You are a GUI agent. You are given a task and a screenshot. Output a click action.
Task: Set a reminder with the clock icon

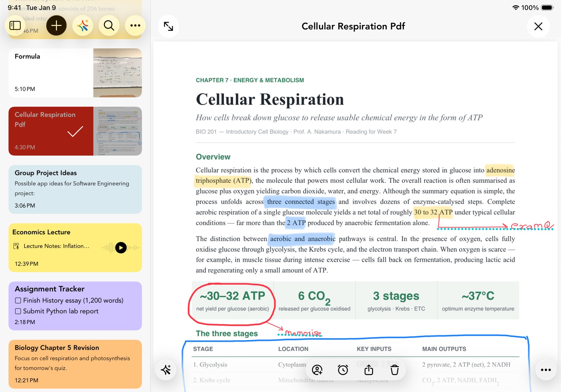point(343,370)
